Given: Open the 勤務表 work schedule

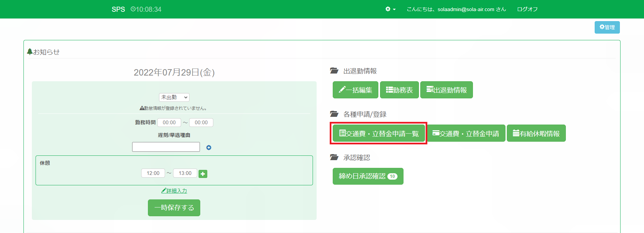Looking at the screenshot, I should 399,90.
